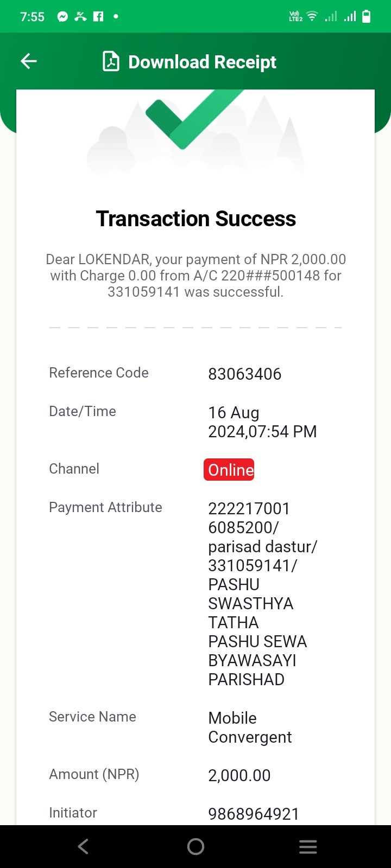Tap the Date/Time value 16 Aug 2024

click(x=262, y=422)
